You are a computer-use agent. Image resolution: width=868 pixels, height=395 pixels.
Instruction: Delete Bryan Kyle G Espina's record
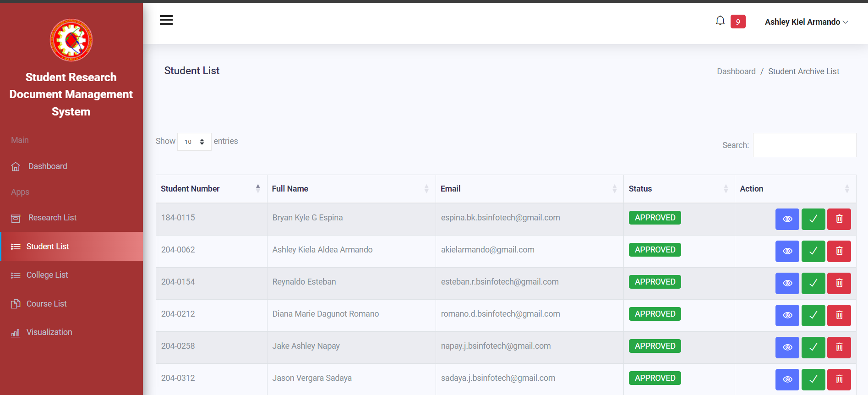[x=839, y=219]
